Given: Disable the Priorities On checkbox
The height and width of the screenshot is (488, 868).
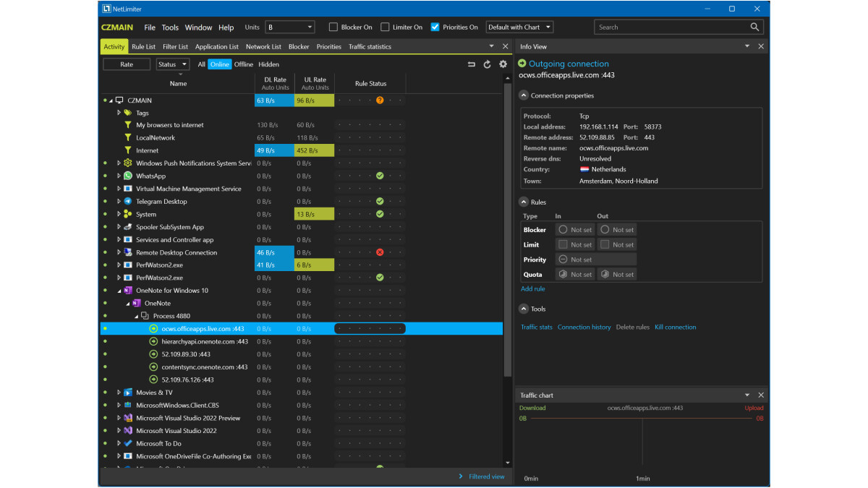Looking at the screenshot, I should pyautogui.click(x=435, y=27).
